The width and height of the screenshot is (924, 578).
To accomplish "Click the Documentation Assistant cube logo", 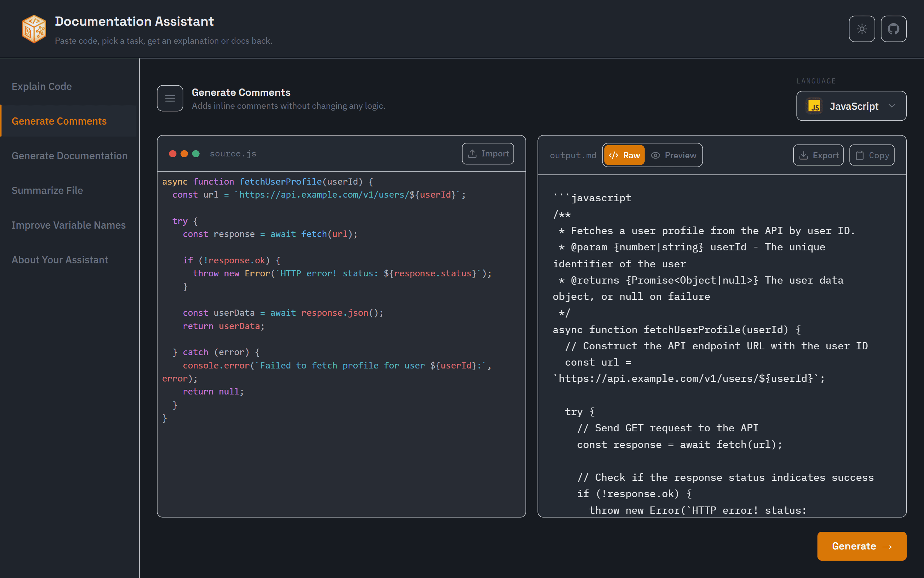I will click(34, 29).
